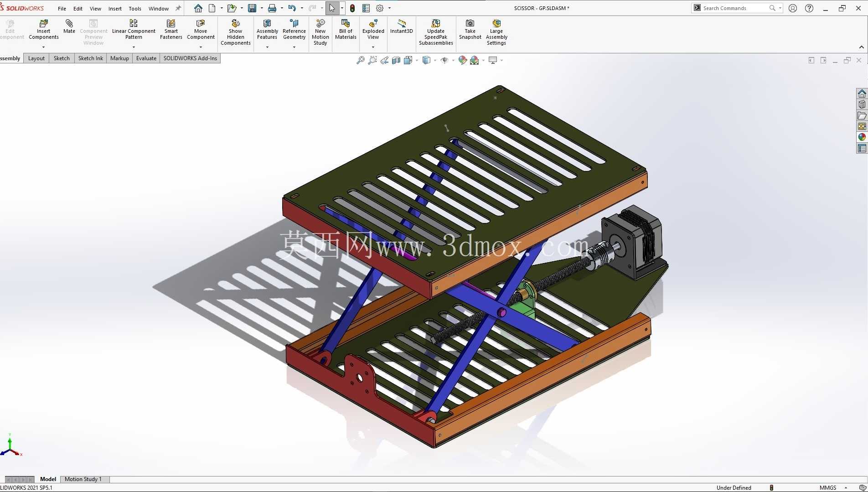The image size is (868, 492).
Task: Activate Move Component tool
Action: pyautogui.click(x=201, y=29)
